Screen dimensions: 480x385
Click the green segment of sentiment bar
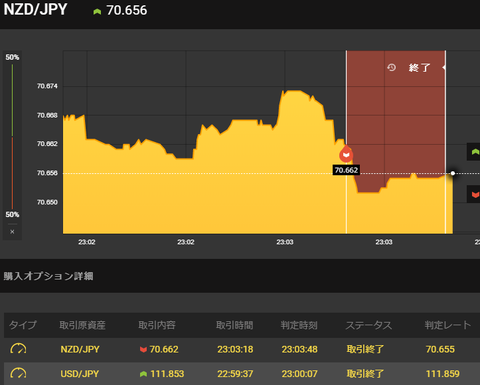(x=12, y=100)
